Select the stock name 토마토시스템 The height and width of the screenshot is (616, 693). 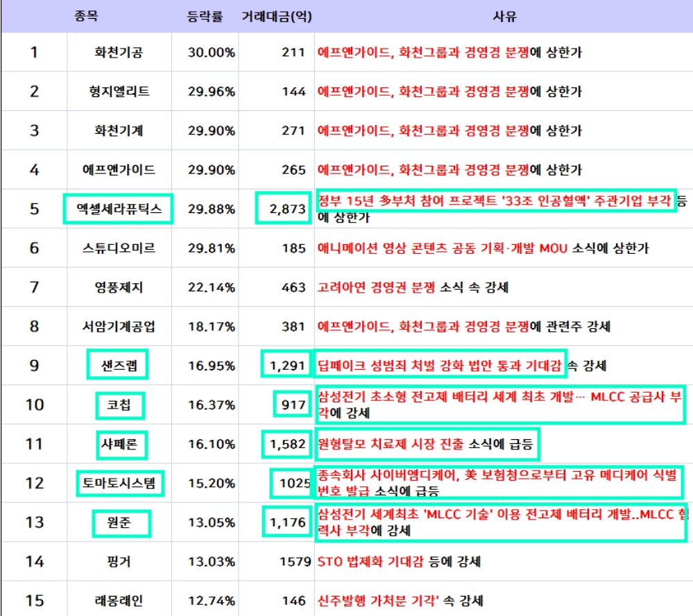tap(120, 483)
